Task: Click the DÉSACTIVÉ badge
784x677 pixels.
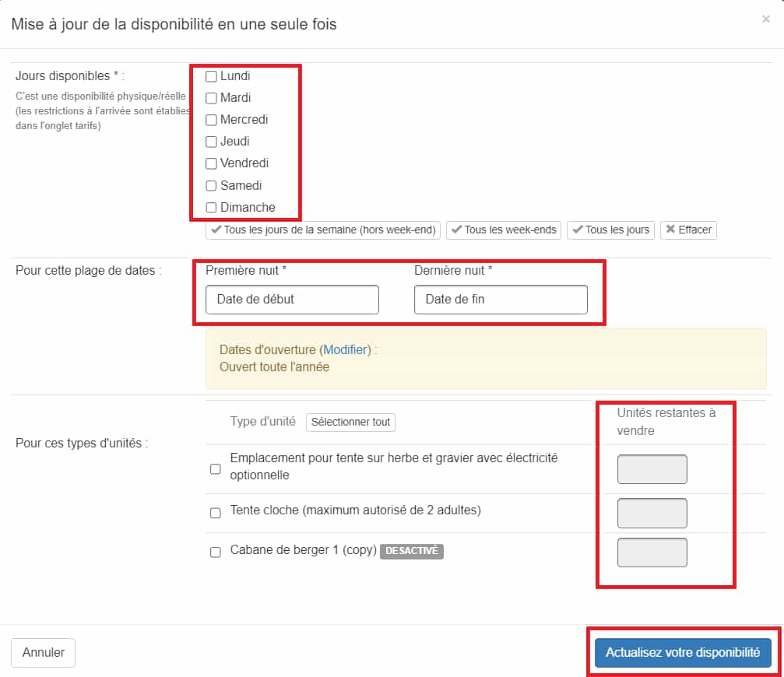Action: point(412,551)
